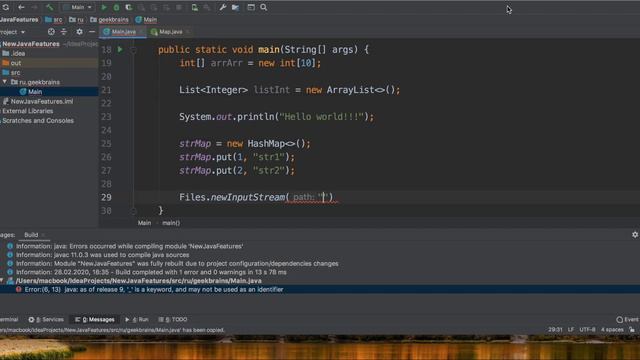Select NewJavaFeatures project root in tree
Viewport: 640px width, 360px height.
pyautogui.click(x=31, y=44)
